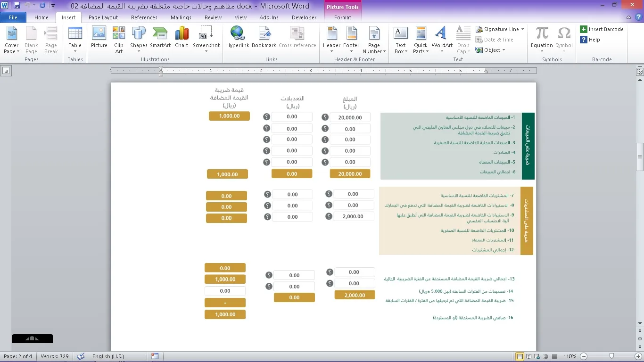Switch to the Page Layout tab

(x=103, y=17)
